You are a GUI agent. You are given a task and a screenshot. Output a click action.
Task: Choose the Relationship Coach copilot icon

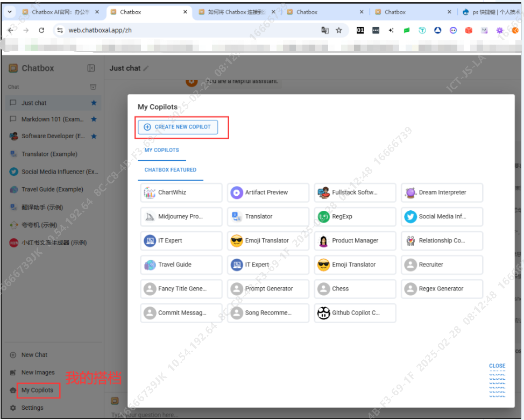click(410, 240)
